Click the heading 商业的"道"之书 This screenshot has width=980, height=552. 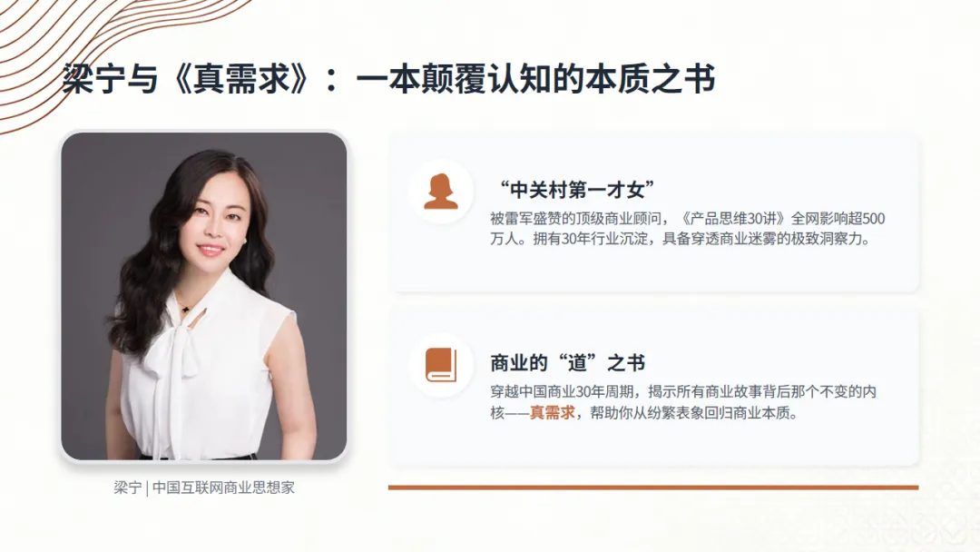(567, 362)
